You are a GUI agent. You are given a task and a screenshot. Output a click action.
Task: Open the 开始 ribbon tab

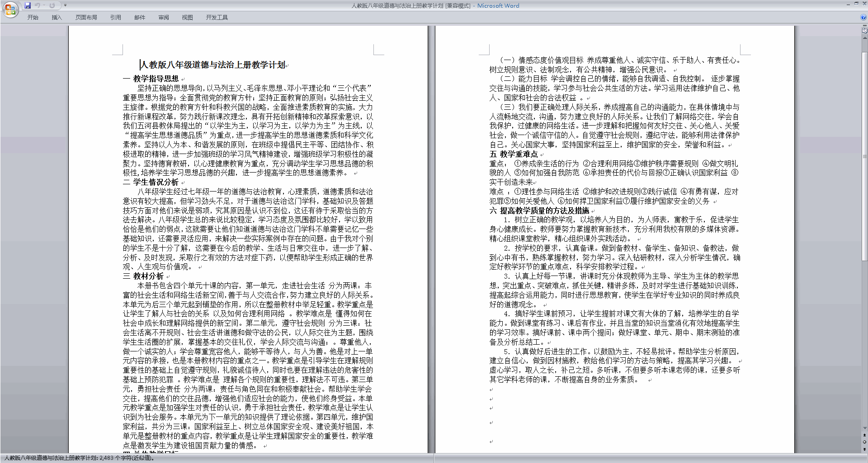[x=33, y=17]
